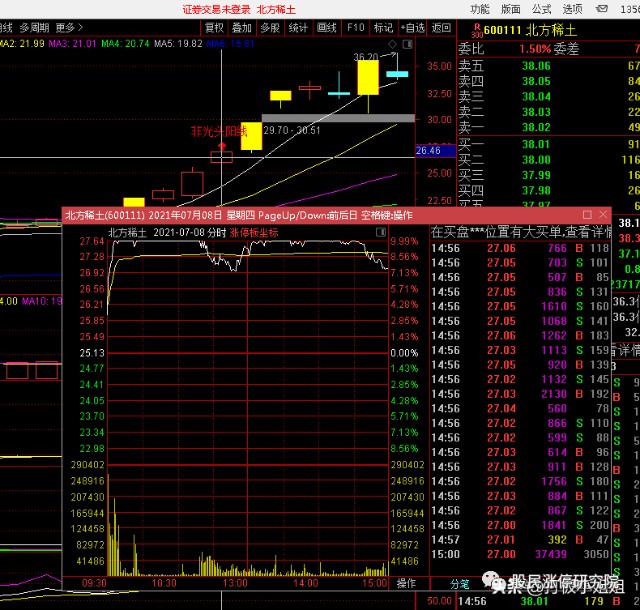Viewport: 640px width, 610px height.
Task: Open F10 company information
Action: pyautogui.click(x=356, y=28)
